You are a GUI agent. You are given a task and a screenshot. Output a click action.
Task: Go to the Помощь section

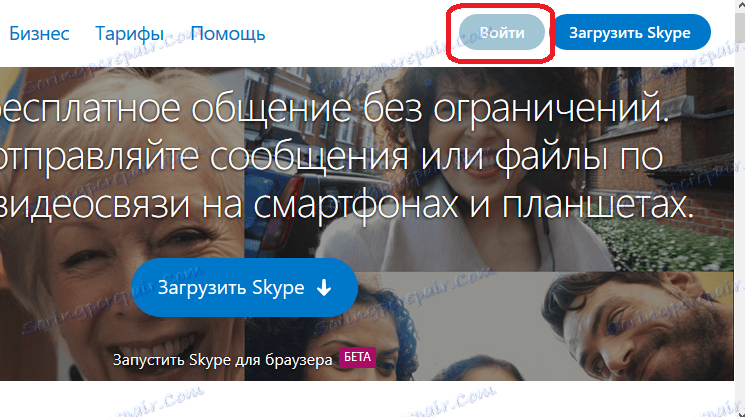pyautogui.click(x=228, y=34)
